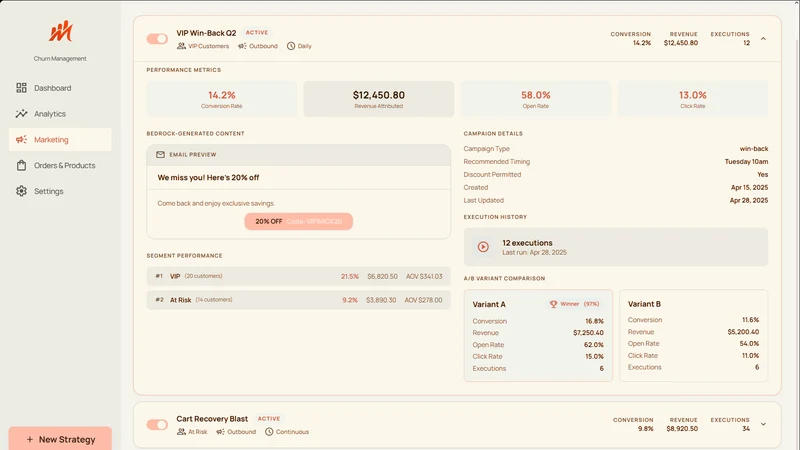Click the 'Apr 15, 2025' created date
This screenshot has width=800, height=450.
[x=749, y=188]
